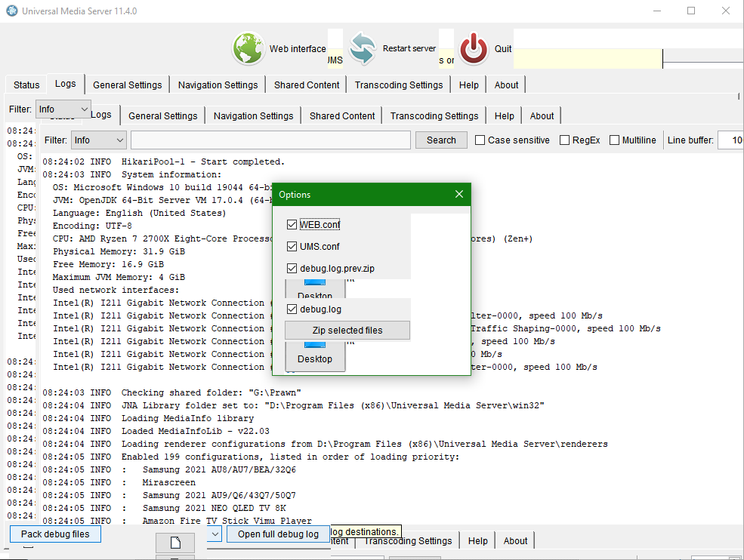
Task: Click the Web interface label
Action: (298, 48)
